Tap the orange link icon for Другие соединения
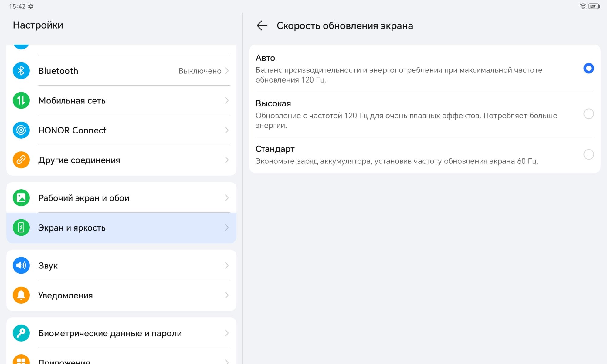Viewport: 607px width, 364px height. point(21,160)
